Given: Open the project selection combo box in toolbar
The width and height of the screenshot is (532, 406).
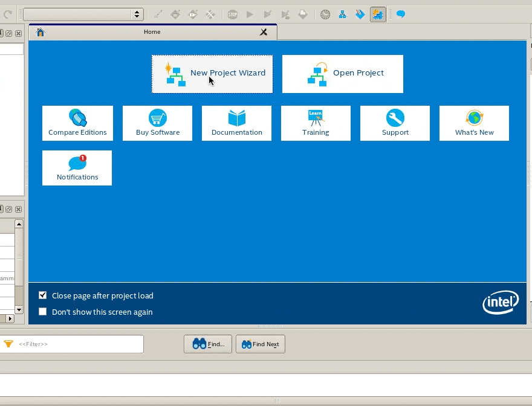Looking at the screenshot, I should pyautogui.click(x=83, y=14).
